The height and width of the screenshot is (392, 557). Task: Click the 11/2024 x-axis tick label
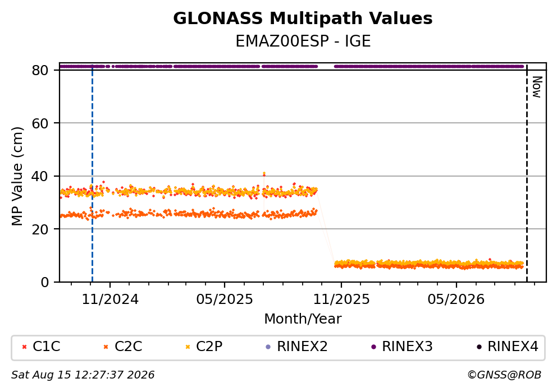[110, 299]
